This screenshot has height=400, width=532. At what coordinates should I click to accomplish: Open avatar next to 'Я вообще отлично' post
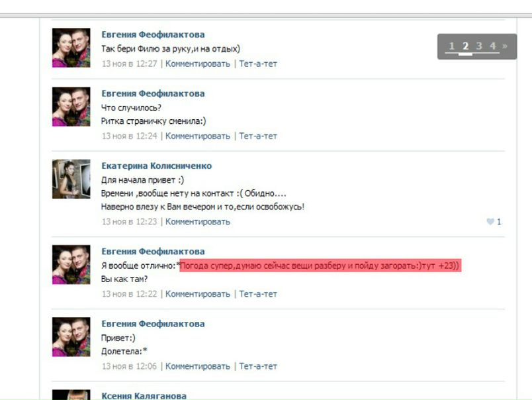tap(71, 264)
